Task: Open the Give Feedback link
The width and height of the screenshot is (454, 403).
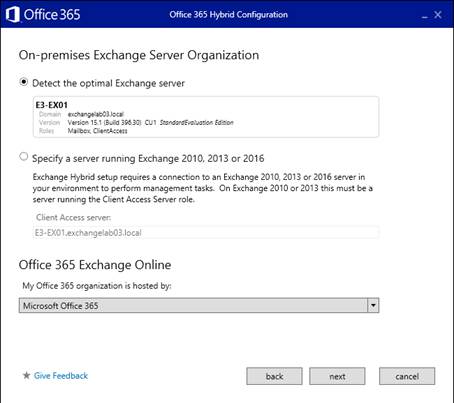Action: coord(61,376)
